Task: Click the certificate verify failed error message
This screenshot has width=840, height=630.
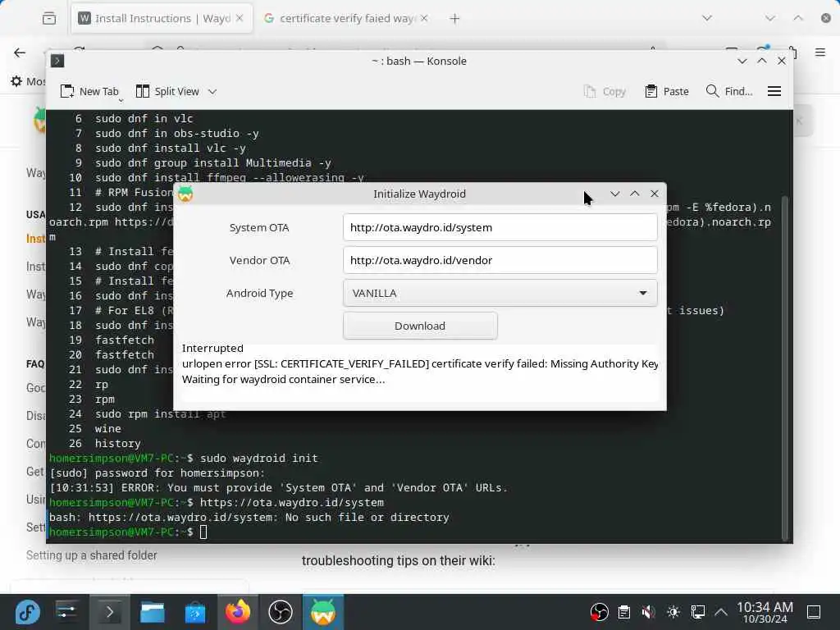Action: (420, 363)
